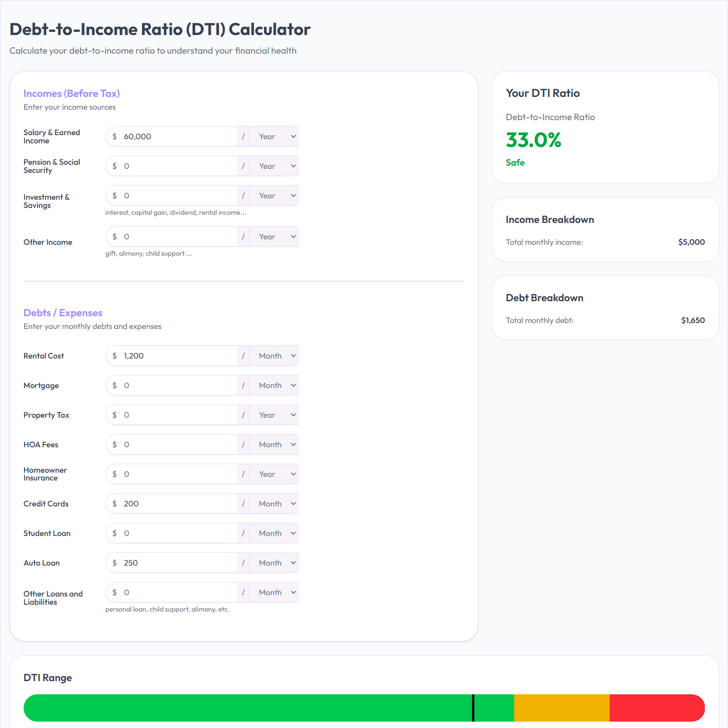The height and width of the screenshot is (728, 728).
Task: Open the Rental Cost Month dropdown
Action: (x=273, y=355)
